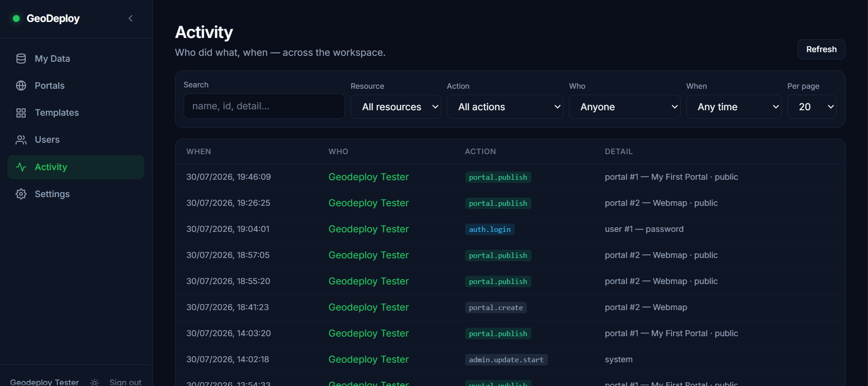Click the admin.update.start action tag
Viewport: 868px width, 386px height.
coord(506,359)
